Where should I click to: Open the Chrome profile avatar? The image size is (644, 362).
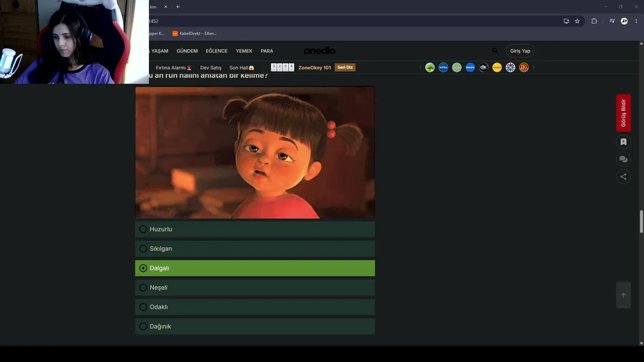(x=624, y=21)
